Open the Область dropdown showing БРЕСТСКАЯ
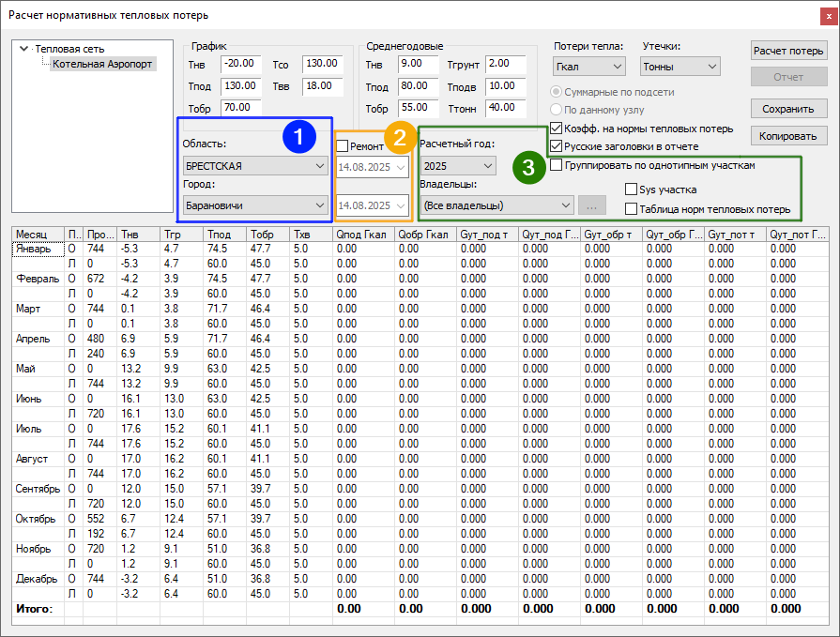 254,166
